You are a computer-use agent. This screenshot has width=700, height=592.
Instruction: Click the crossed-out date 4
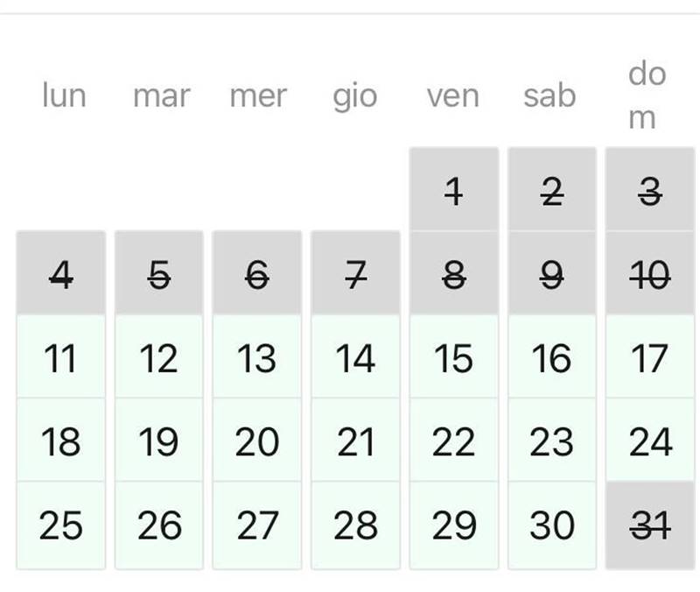pyautogui.click(x=60, y=275)
